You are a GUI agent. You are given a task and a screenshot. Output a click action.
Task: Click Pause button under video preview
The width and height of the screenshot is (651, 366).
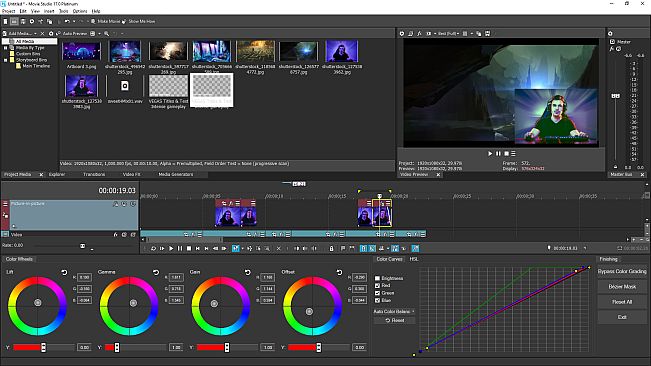tap(498, 154)
